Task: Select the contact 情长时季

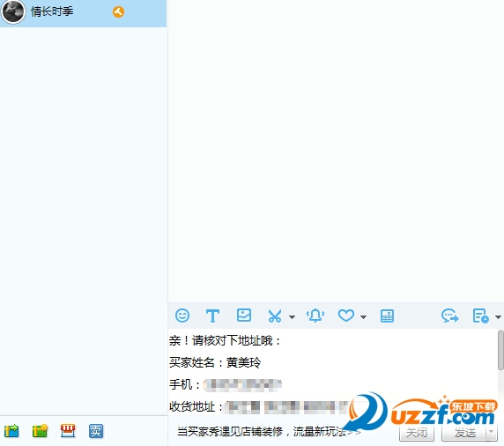Action: (x=83, y=13)
